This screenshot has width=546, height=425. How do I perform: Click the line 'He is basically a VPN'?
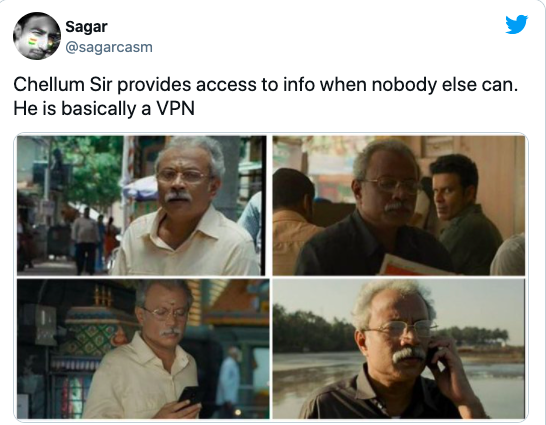(x=104, y=108)
